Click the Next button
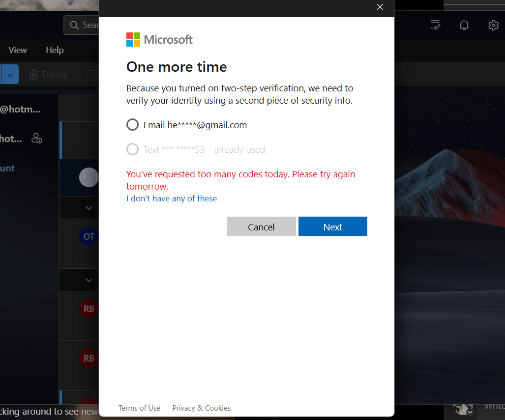The image size is (505, 420). [332, 226]
